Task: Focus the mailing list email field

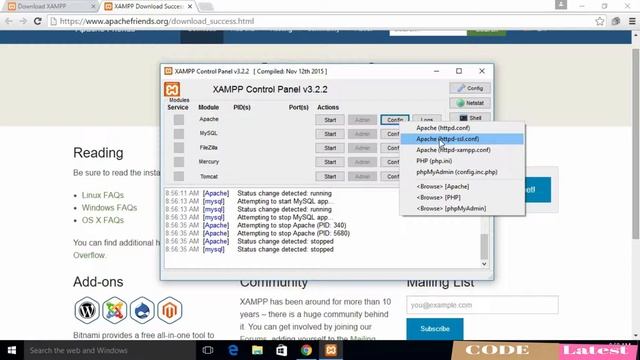Action: pos(482,305)
